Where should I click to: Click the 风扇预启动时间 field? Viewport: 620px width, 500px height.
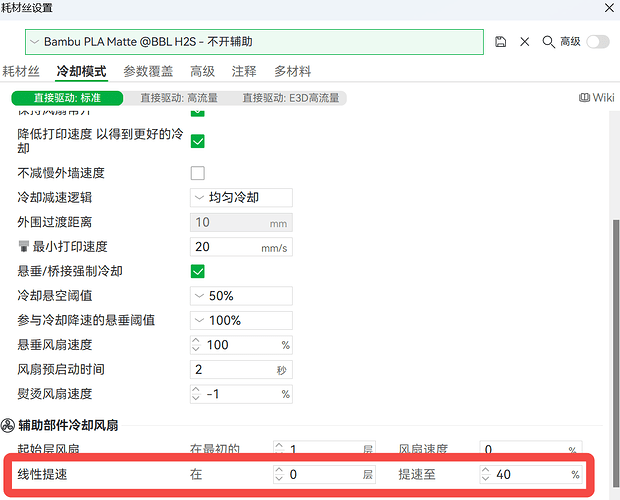pos(241,370)
